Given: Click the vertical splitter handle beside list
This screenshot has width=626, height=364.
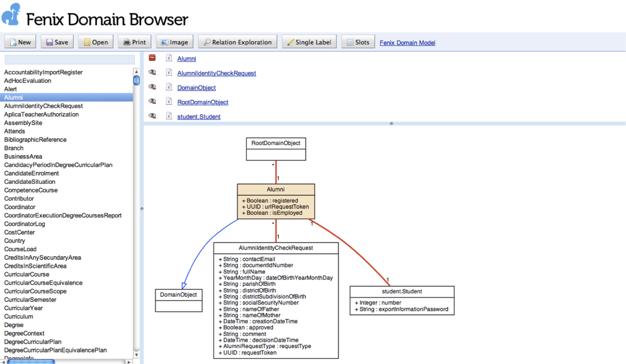Looking at the screenshot, I should 142,209.
